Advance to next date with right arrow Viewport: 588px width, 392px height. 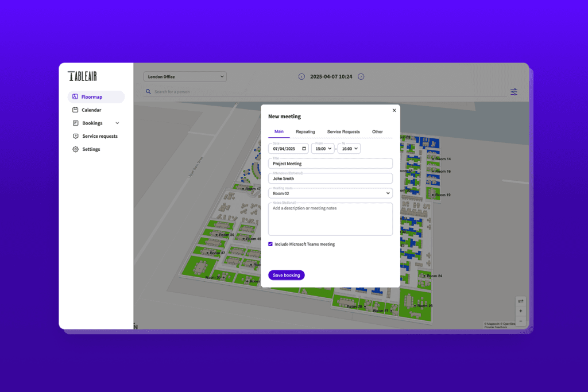click(x=361, y=76)
